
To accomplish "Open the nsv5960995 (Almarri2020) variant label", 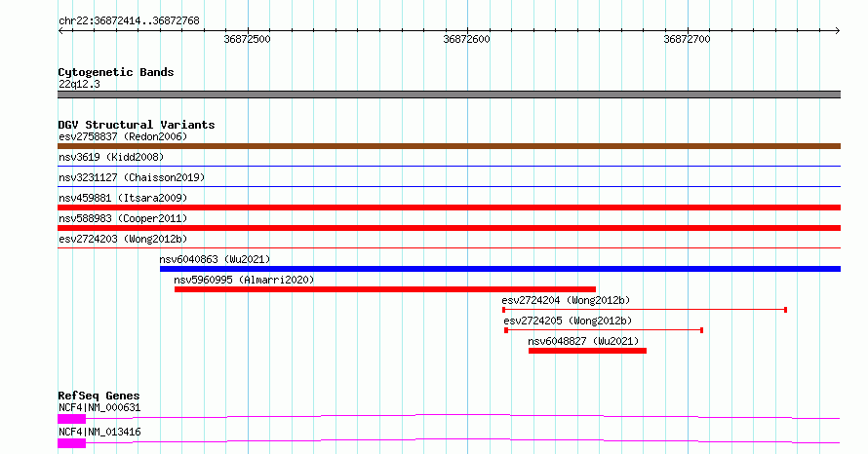I will click(x=244, y=280).
